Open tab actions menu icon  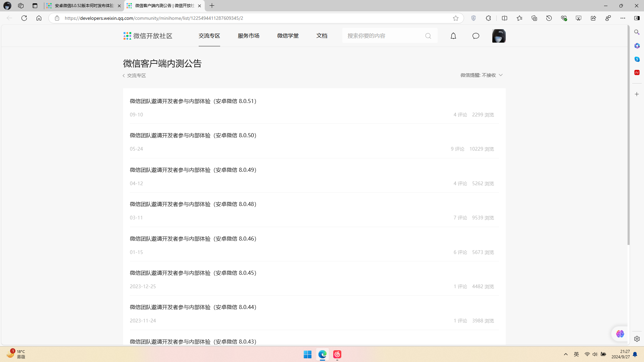35,6
